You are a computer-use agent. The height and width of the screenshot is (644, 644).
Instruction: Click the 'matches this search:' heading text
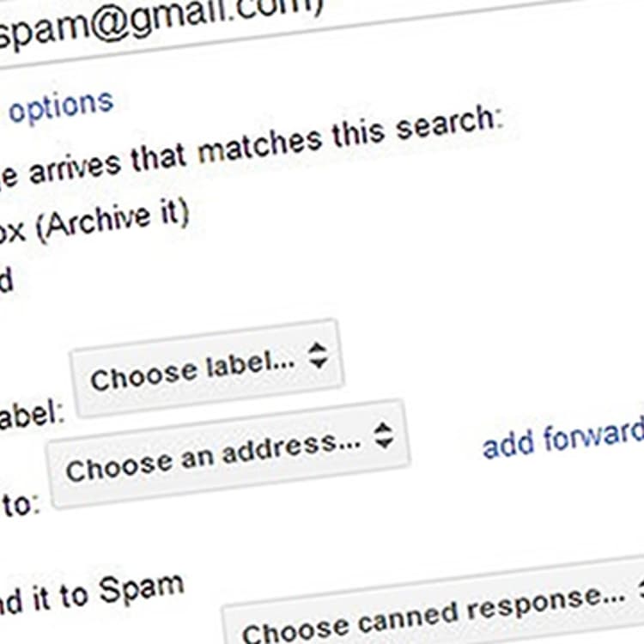(351, 133)
